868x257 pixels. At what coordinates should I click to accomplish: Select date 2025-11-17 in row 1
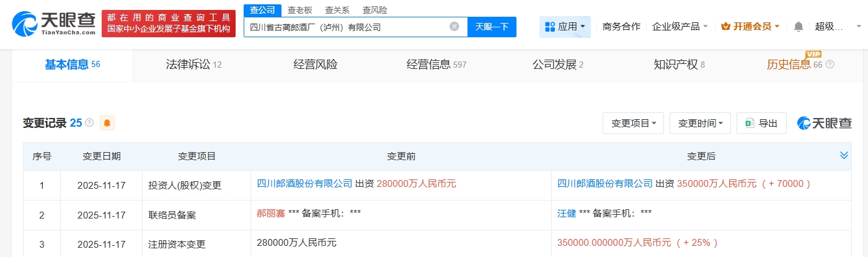[102, 185]
